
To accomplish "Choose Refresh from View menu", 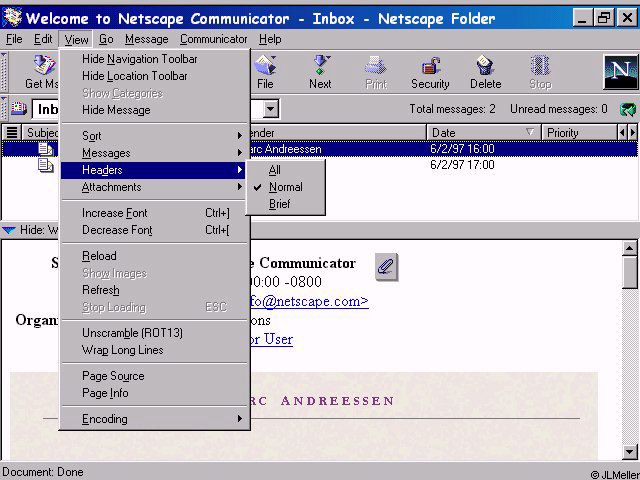I will (x=155, y=290).
